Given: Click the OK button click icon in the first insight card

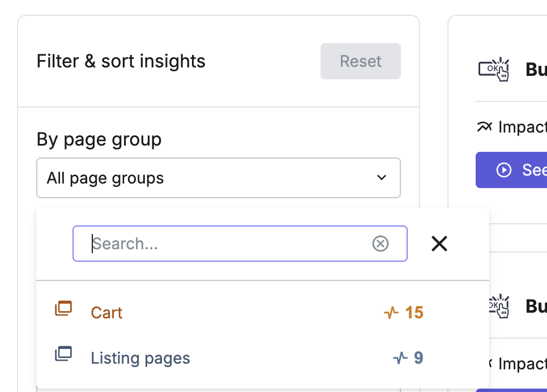Looking at the screenshot, I should click(x=494, y=69).
